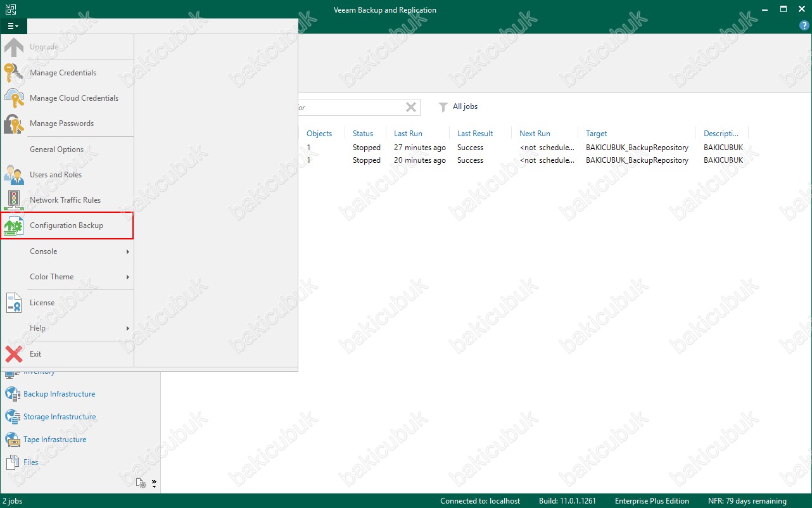Open Storage Infrastructure view
Screen dimensions: 812x508
point(60,417)
